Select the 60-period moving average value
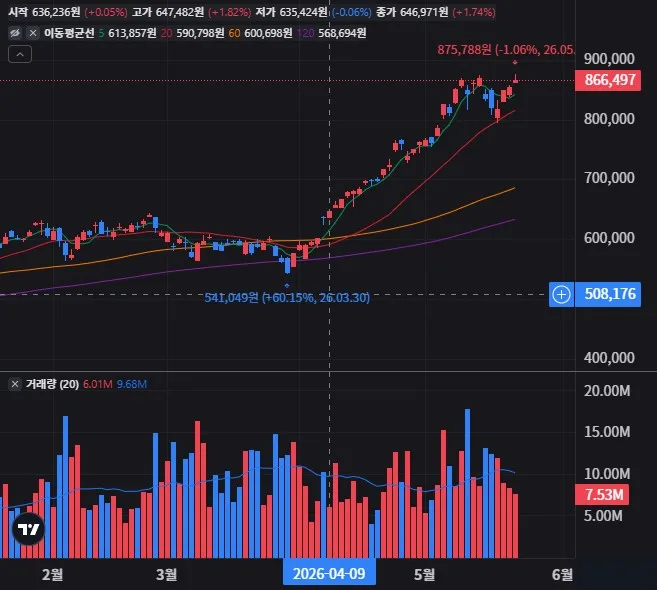Viewport: 657px width, 590px height. pyautogui.click(x=268, y=33)
